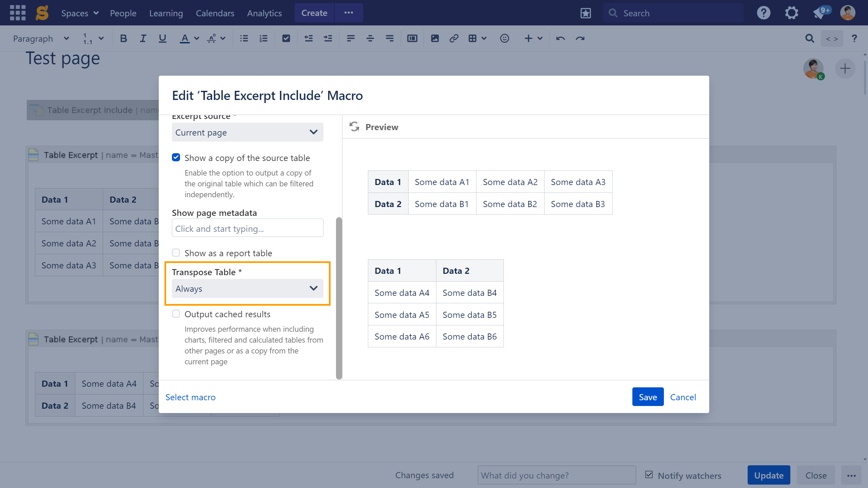Invite collaborators with the plus button

click(845, 68)
